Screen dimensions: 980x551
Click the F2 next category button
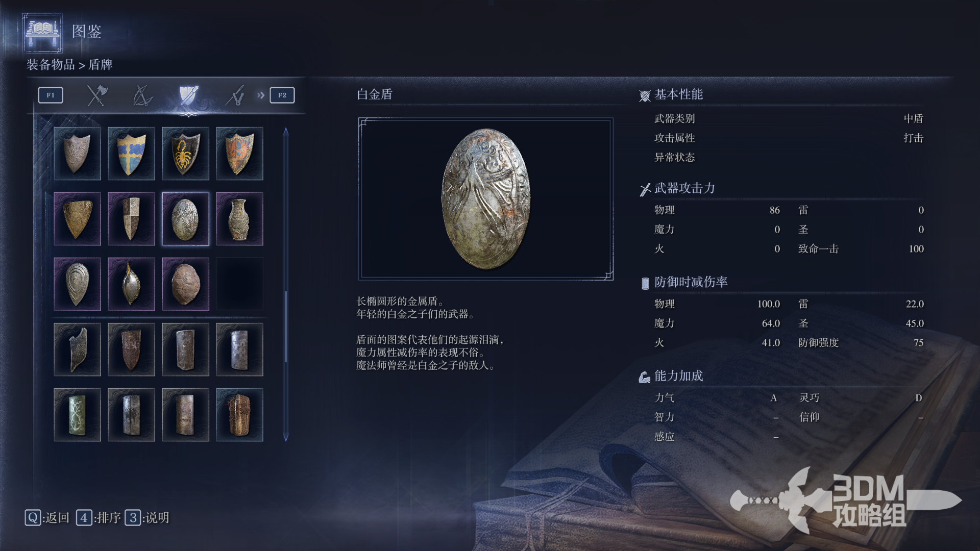[282, 95]
